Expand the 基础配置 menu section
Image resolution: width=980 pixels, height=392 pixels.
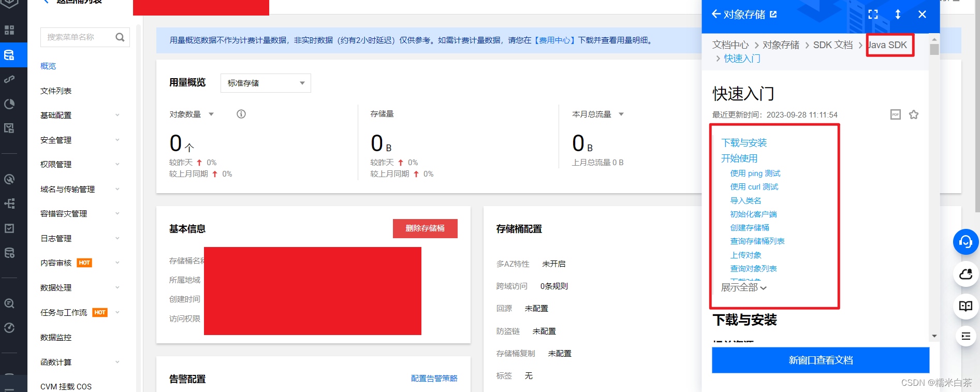pyautogui.click(x=80, y=115)
